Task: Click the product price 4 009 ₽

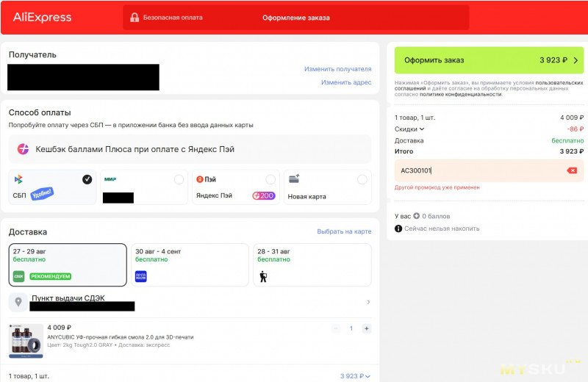Action: click(60, 327)
